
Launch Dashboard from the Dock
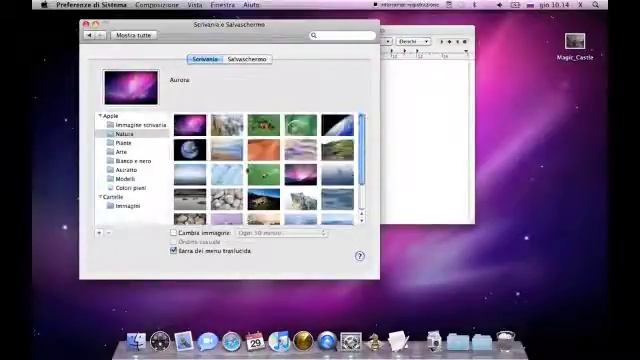(160, 341)
